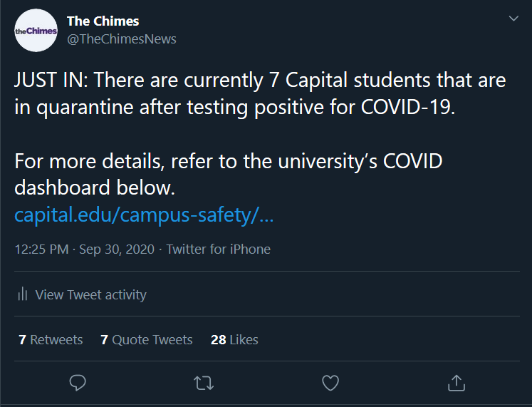
Task: Retweet using the circular arrows icon
Action: point(204,383)
